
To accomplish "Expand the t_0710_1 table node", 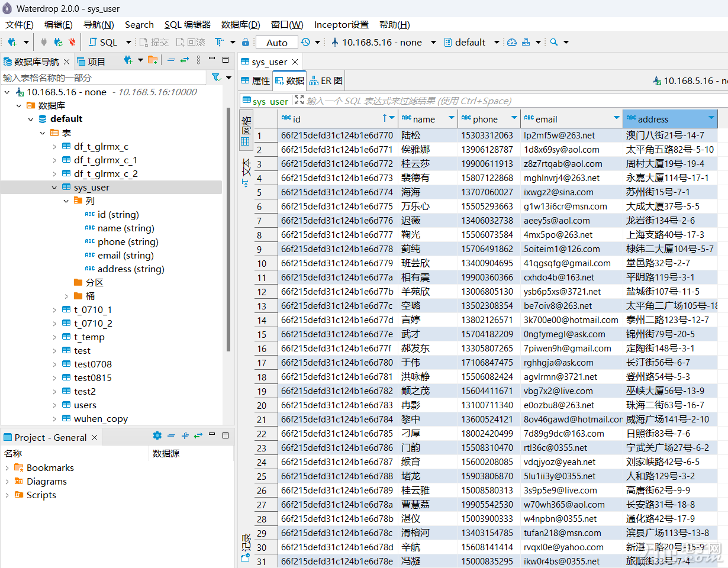I will (54, 309).
